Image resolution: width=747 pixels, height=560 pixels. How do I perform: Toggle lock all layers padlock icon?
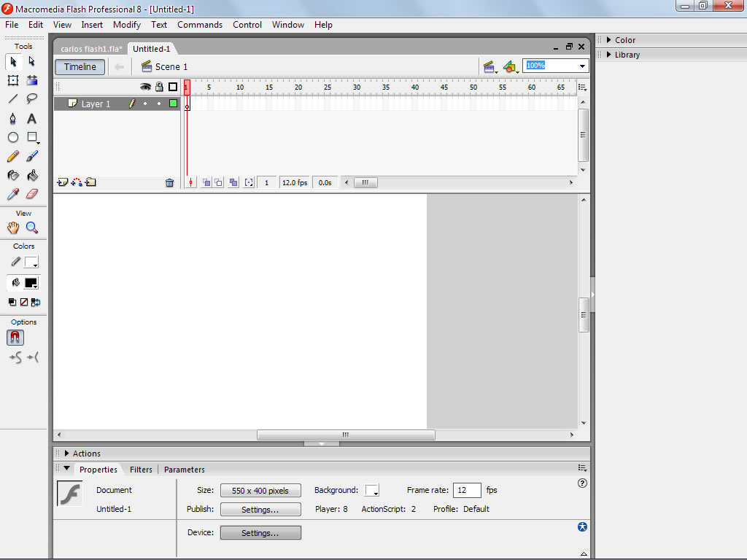159,87
